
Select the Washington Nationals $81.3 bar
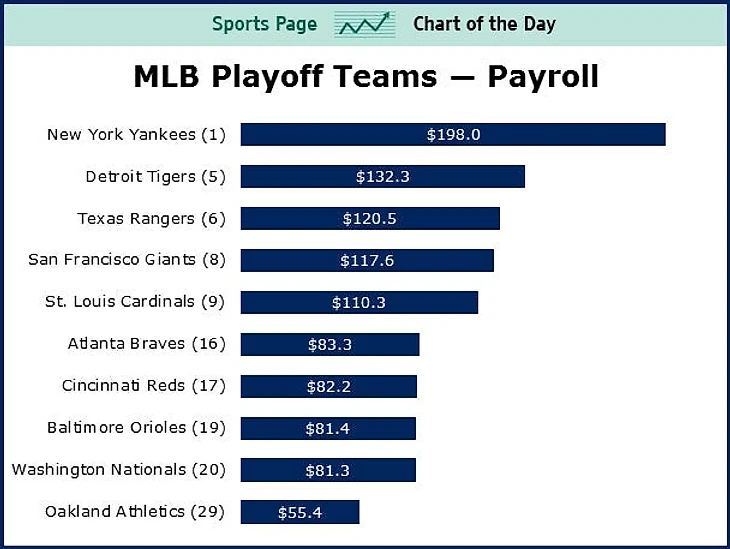coord(328,470)
